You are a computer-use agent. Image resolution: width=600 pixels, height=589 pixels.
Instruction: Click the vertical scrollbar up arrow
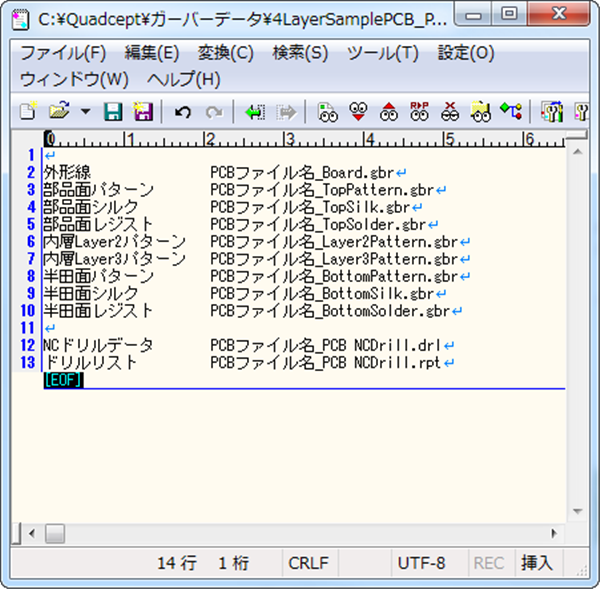(x=578, y=152)
